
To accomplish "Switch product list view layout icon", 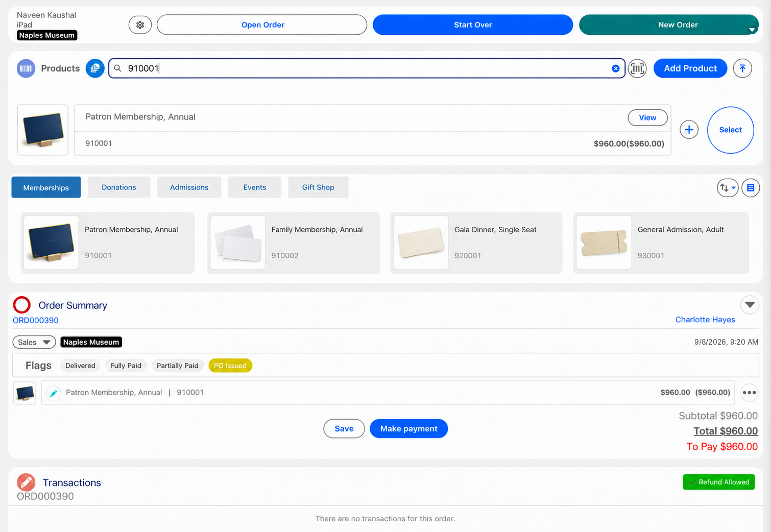I will pyautogui.click(x=751, y=188).
